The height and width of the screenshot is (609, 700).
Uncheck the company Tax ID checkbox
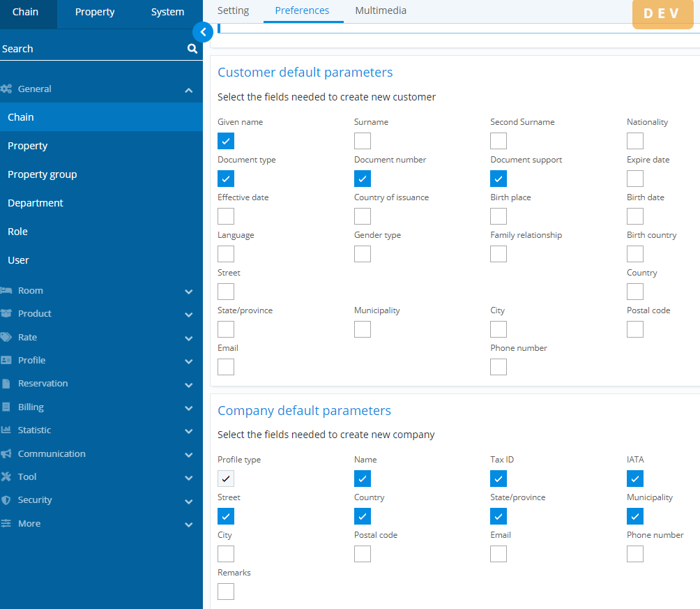coord(499,479)
